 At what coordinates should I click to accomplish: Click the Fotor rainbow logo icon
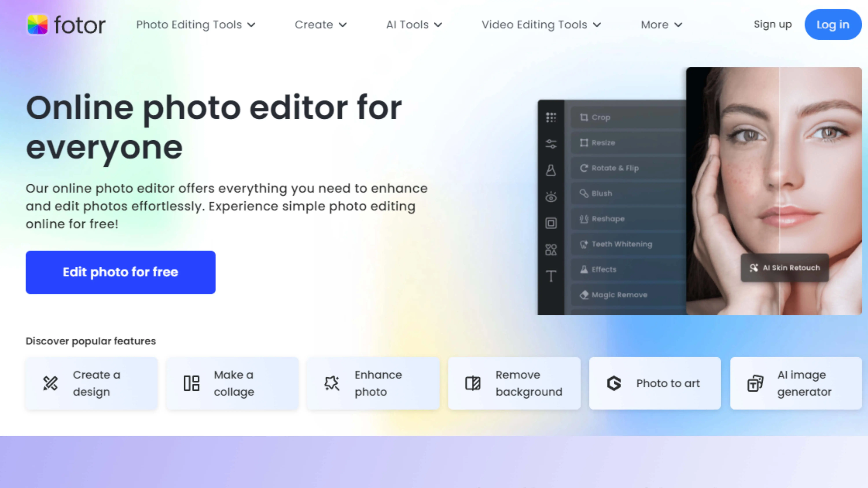pos(37,24)
